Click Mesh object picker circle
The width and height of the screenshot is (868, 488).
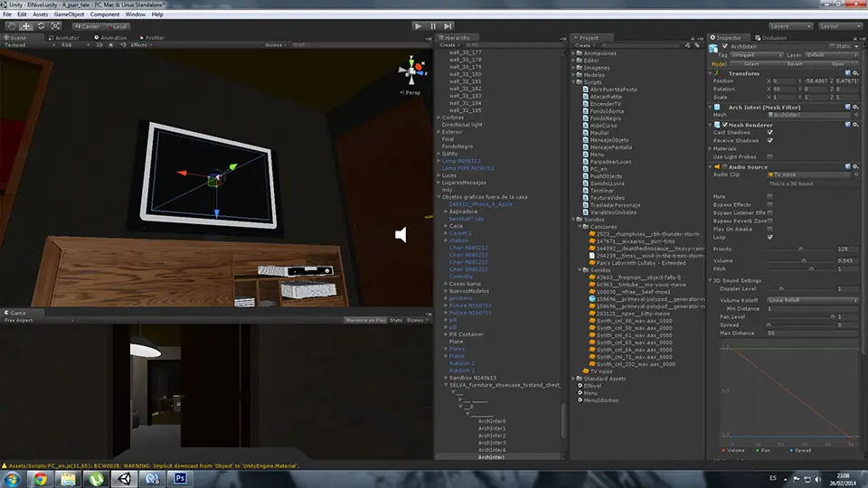pyautogui.click(x=856, y=115)
